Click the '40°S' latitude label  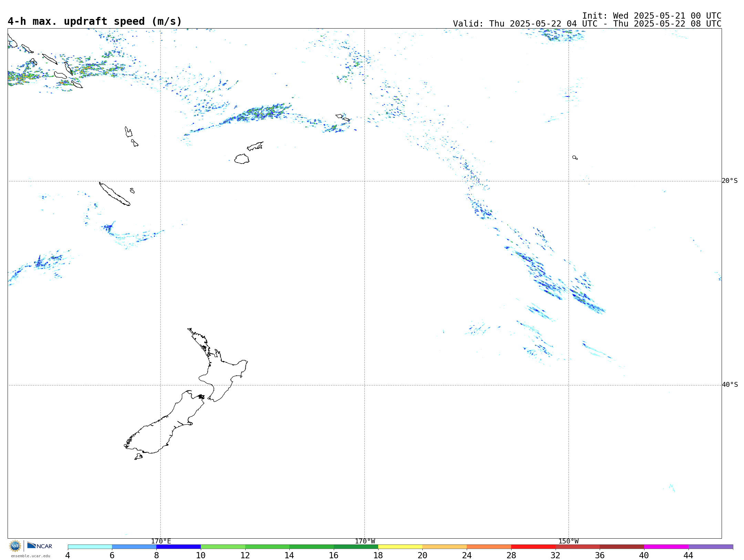pos(730,385)
